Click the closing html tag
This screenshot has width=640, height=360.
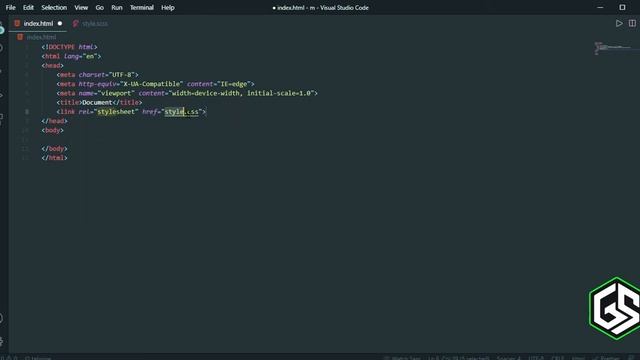pos(54,158)
